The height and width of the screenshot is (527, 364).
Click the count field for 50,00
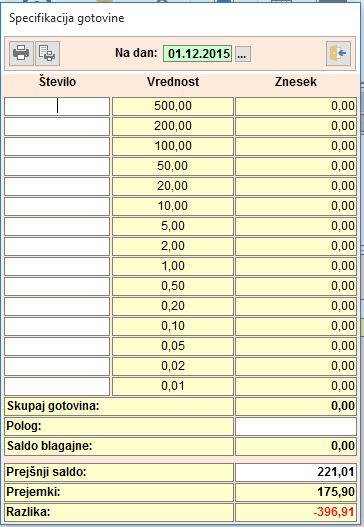[57, 166]
